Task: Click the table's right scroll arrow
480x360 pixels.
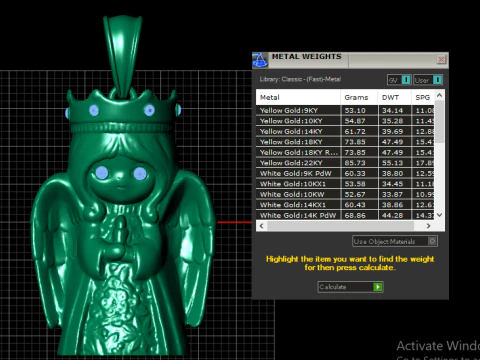Action: [428, 226]
